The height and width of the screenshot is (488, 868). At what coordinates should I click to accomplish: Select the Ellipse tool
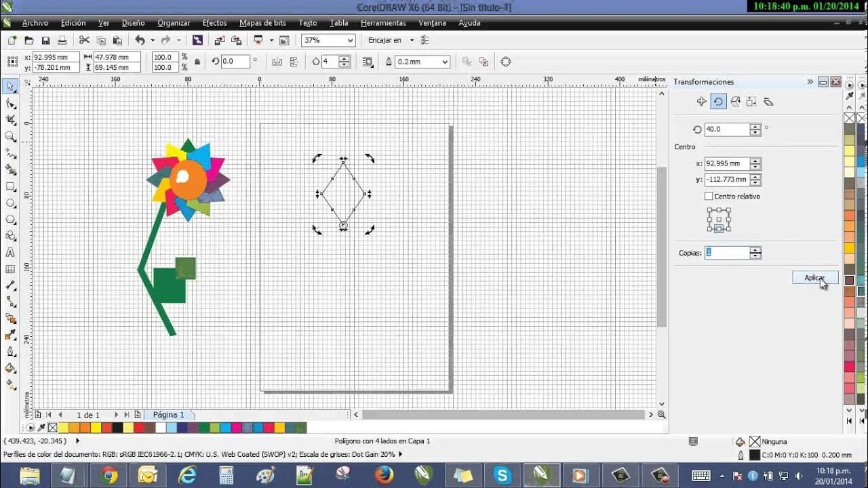tap(10, 203)
